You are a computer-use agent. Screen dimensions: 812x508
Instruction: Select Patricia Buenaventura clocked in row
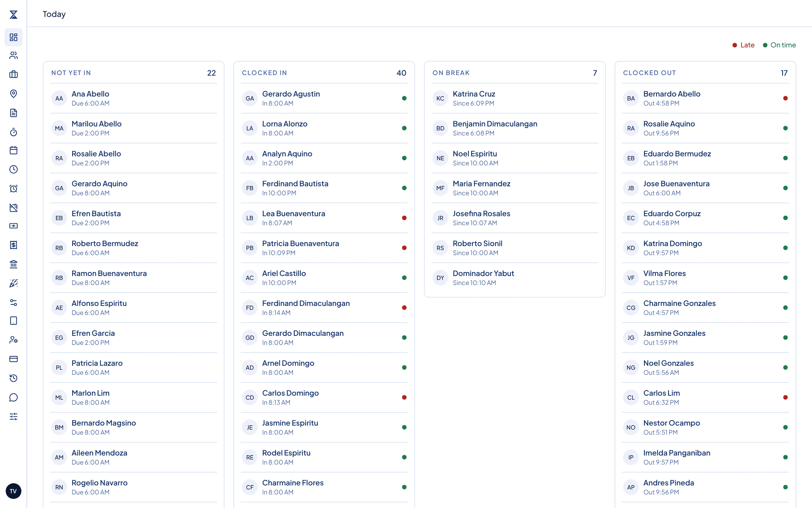[324, 248]
